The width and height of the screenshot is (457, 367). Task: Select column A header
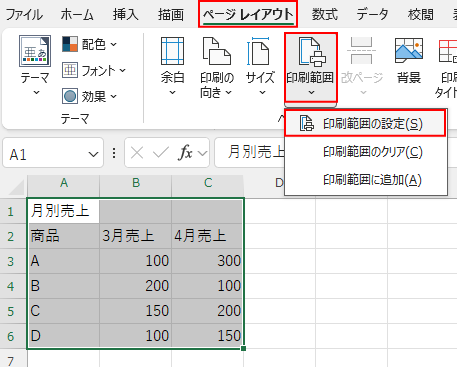[64, 183]
